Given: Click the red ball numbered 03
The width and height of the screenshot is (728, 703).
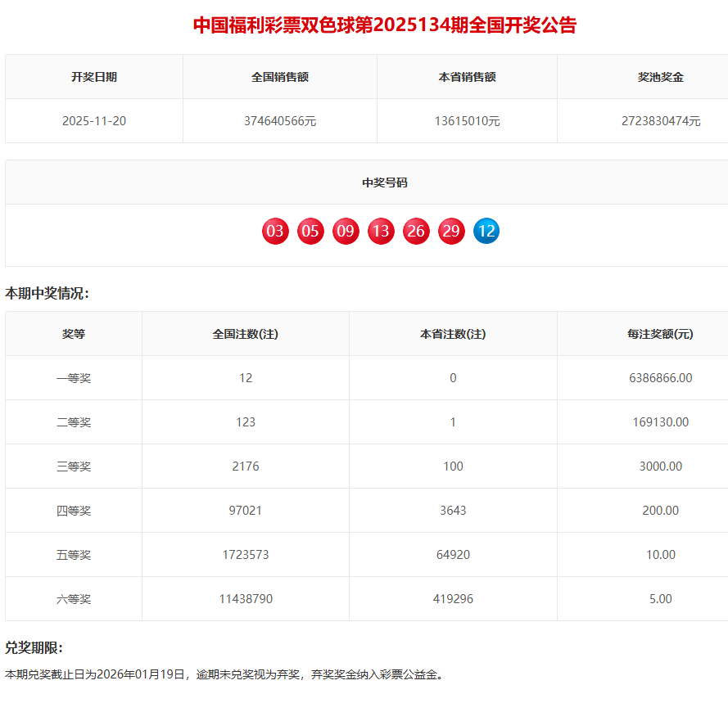Looking at the screenshot, I should [275, 232].
